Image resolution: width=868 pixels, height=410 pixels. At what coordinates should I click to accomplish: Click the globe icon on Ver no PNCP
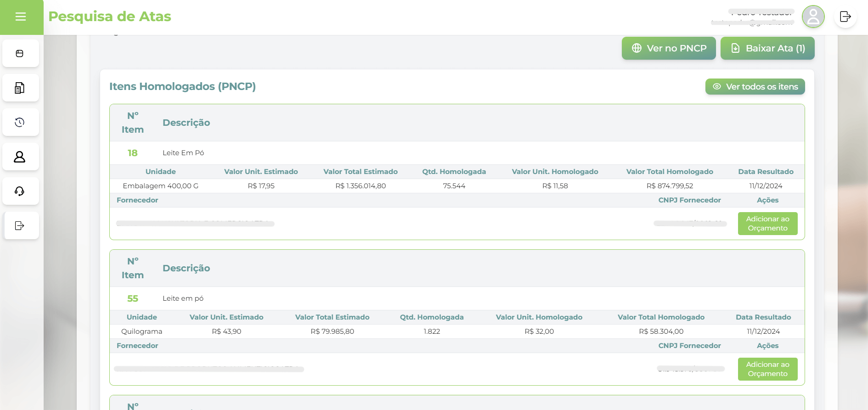[637, 48]
